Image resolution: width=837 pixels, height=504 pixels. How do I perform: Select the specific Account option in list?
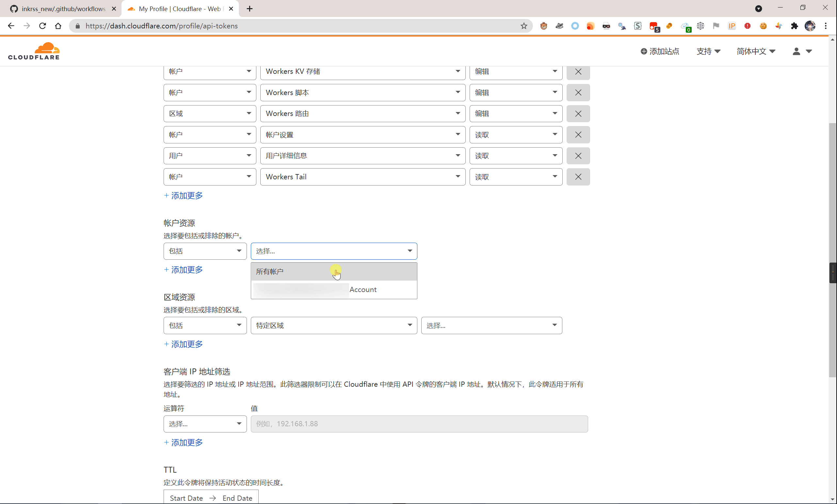coord(334,290)
